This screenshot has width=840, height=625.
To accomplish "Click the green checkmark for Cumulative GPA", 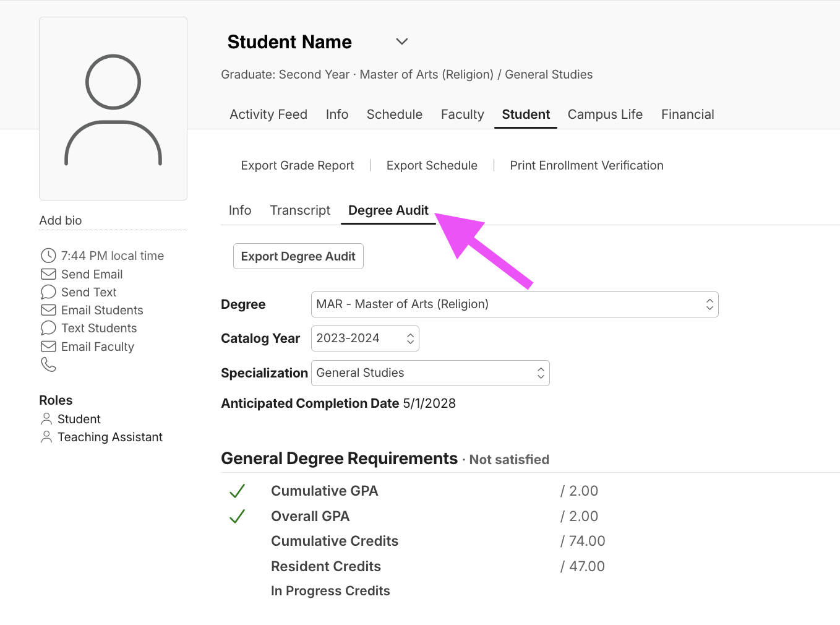I will tap(238, 491).
